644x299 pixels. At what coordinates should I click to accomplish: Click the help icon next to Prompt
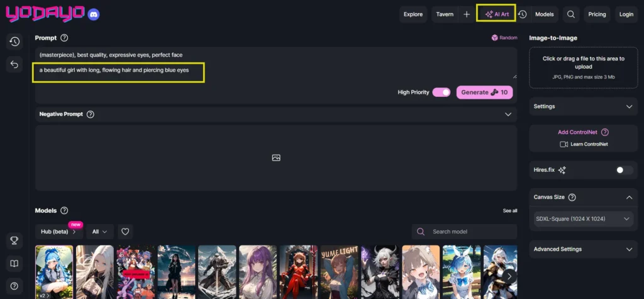click(64, 38)
